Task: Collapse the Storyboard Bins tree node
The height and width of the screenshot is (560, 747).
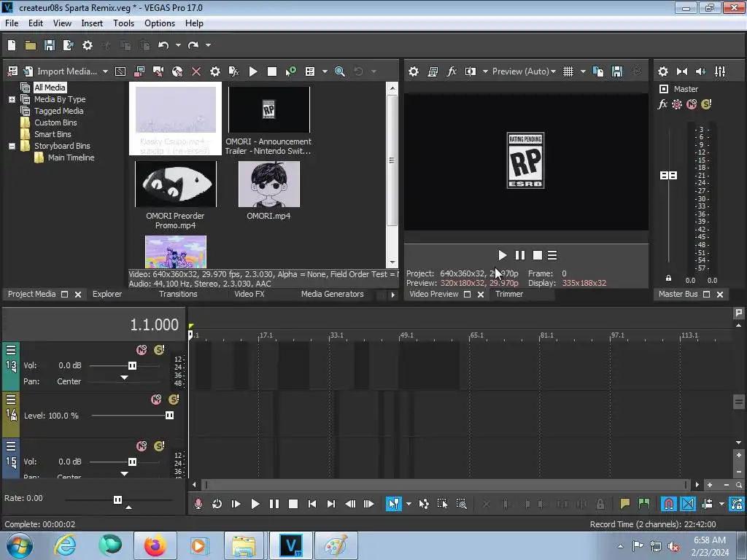Action: coord(12,146)
